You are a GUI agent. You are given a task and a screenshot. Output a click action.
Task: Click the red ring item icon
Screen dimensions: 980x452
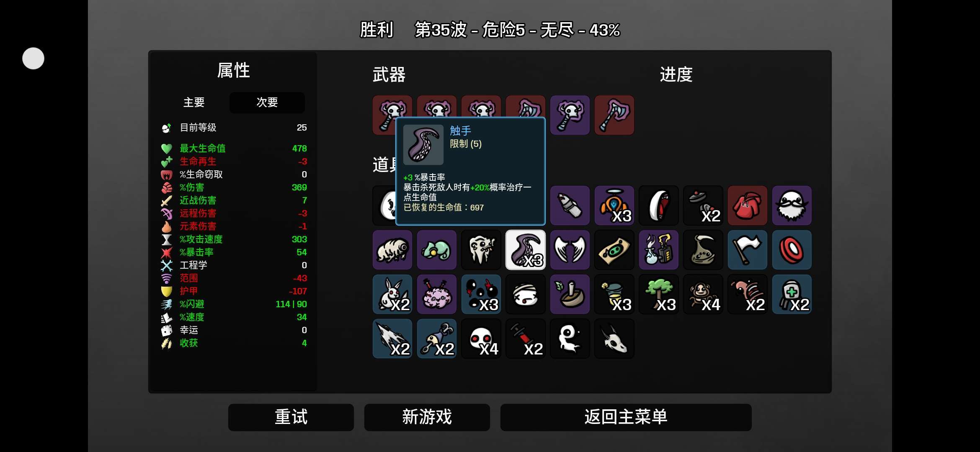(792, 250)
